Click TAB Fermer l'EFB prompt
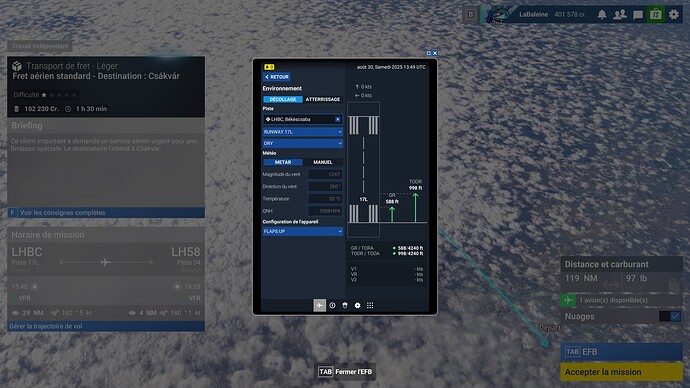The height and width of the screenshot is (388, 690). [345, 372]
